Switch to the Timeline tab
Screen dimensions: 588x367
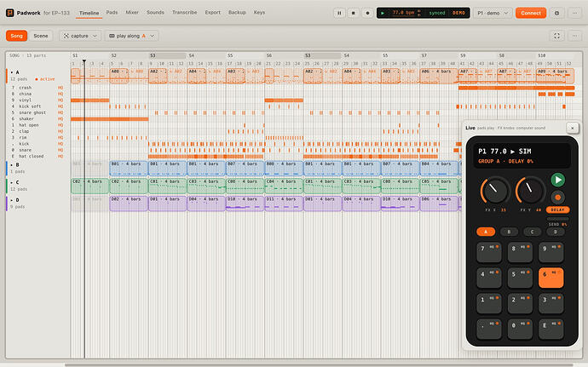click(x=89, y=13)
